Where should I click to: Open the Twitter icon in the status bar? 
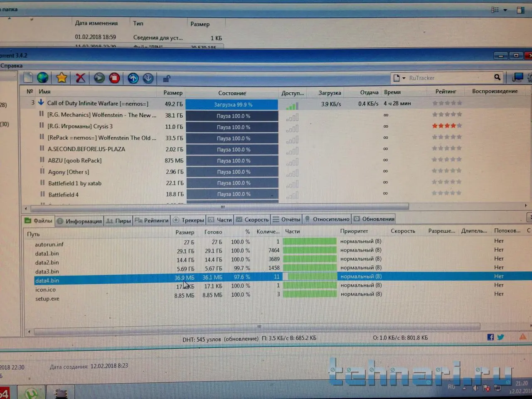(500, 337)
